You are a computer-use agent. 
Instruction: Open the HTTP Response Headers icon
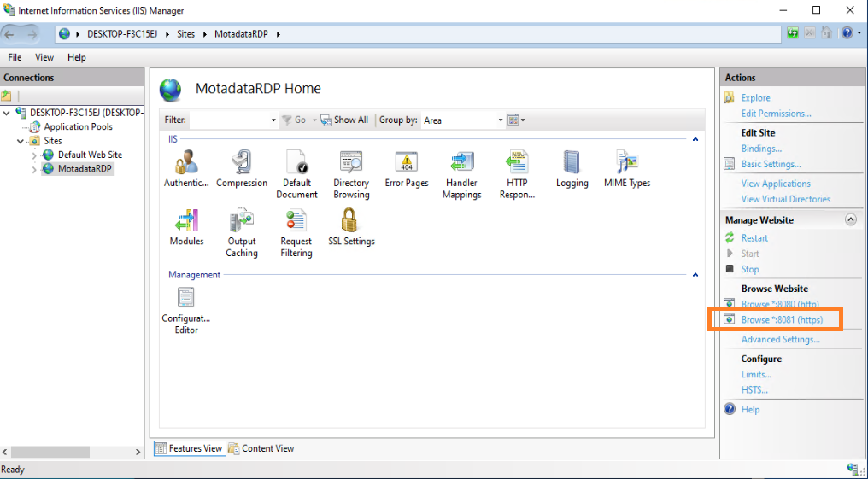pos(517,162)
